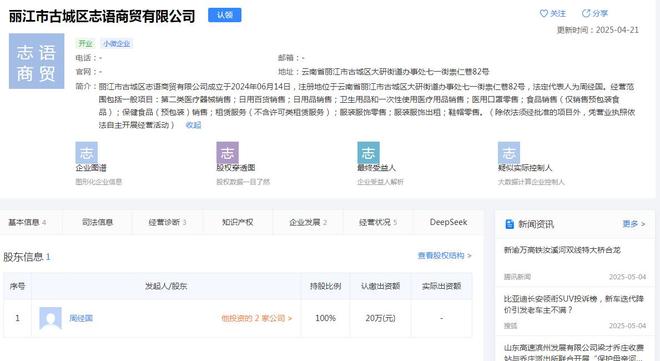Expand 他投资的 2 家公司 link
This screenshot has width=660, height=361.
256,318
